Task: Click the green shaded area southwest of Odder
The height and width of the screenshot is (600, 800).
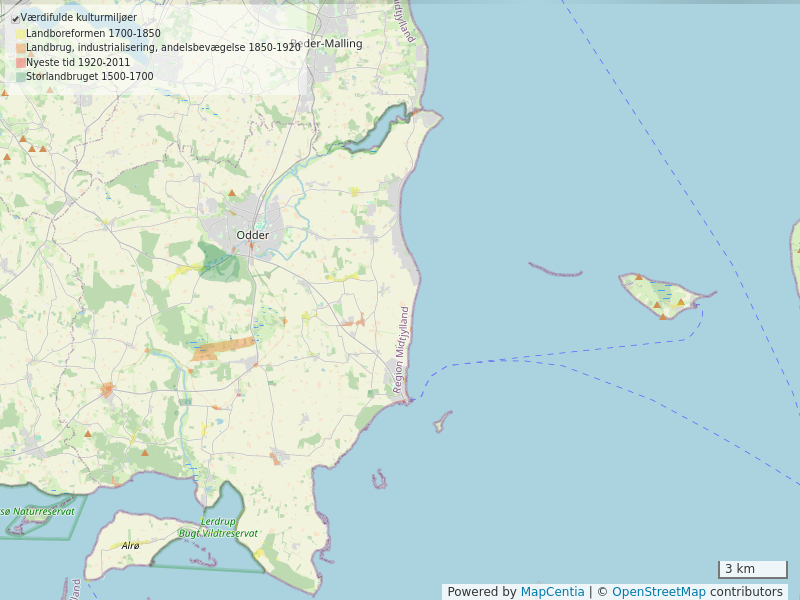Action: (x=219, y=261)
